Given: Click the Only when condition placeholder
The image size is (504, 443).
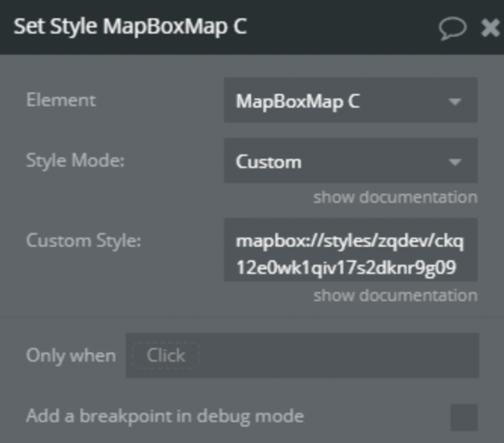Looking at the screenshot, I should (x=166, y=355).
